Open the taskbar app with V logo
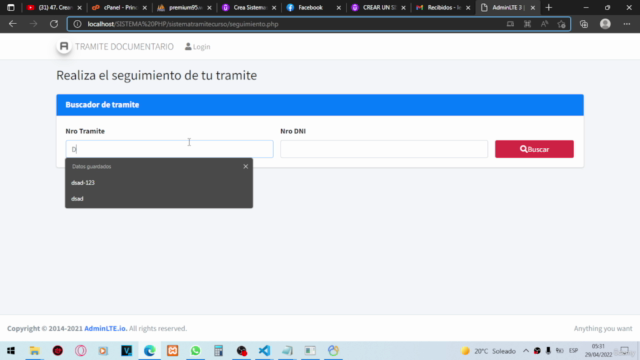640x360 pixels. pos(127,351)
